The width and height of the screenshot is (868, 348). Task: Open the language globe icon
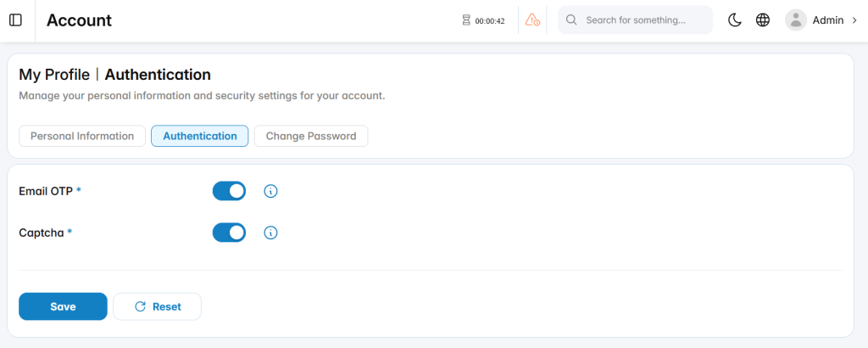pyautogui.click(x=763, y=20)
